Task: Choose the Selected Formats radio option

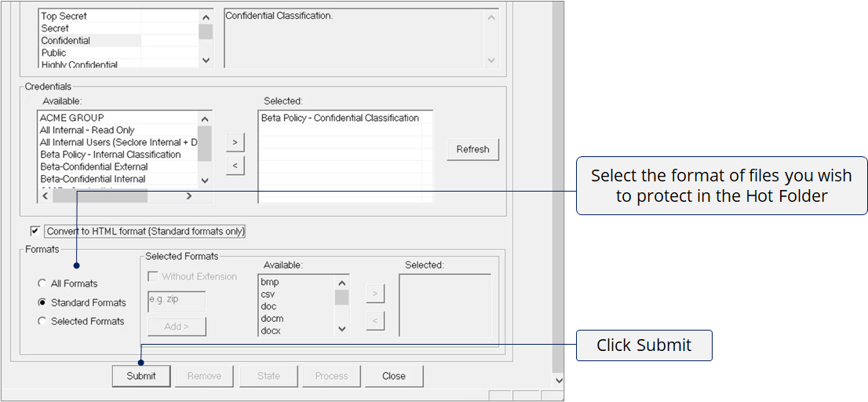Action: [42, 321]
